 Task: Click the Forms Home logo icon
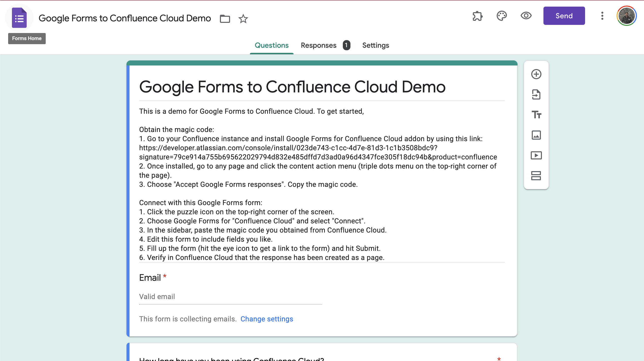(19, 18)
